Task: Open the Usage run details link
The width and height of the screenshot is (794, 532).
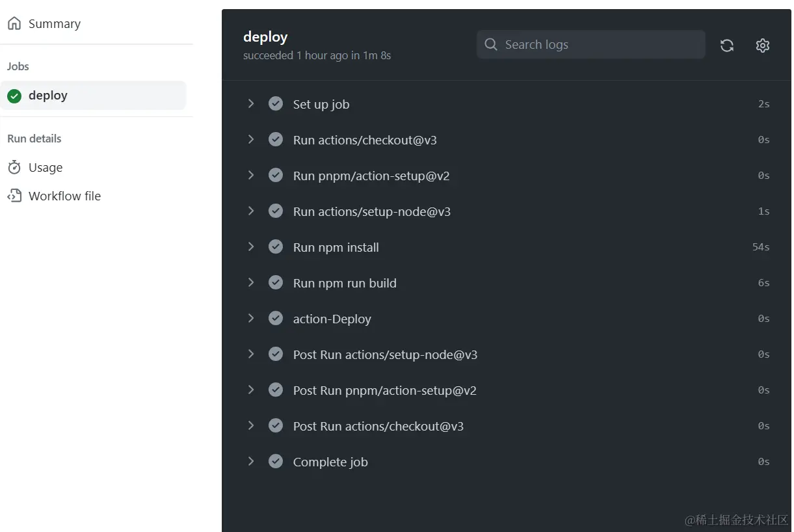Action: [46, 168]
